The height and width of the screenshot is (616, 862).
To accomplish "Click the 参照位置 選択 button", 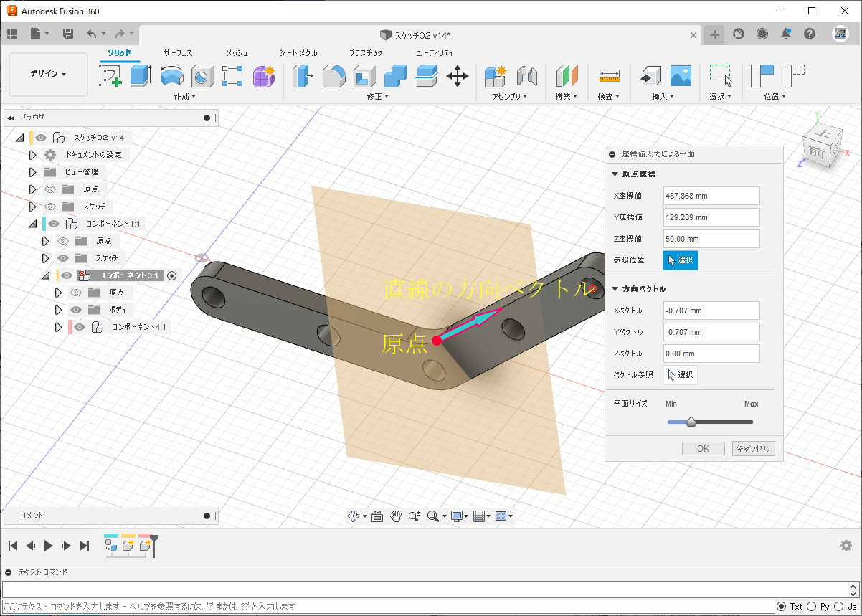I will (681, 260).
